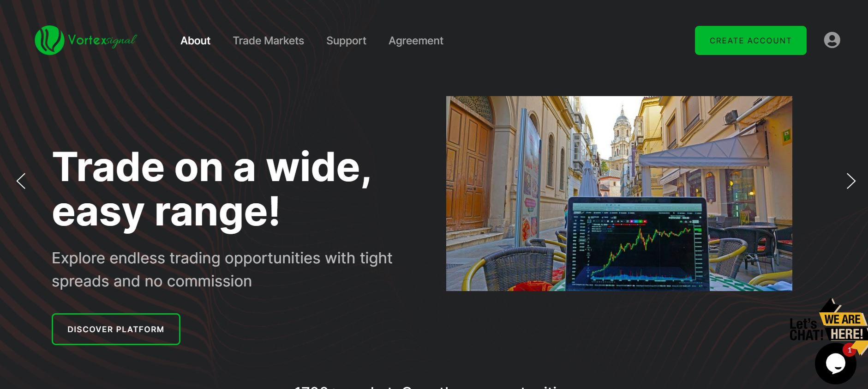Viewport: 868px width, 389px height.
Task: Select the Agreement nav link
Action: [416, 41]
